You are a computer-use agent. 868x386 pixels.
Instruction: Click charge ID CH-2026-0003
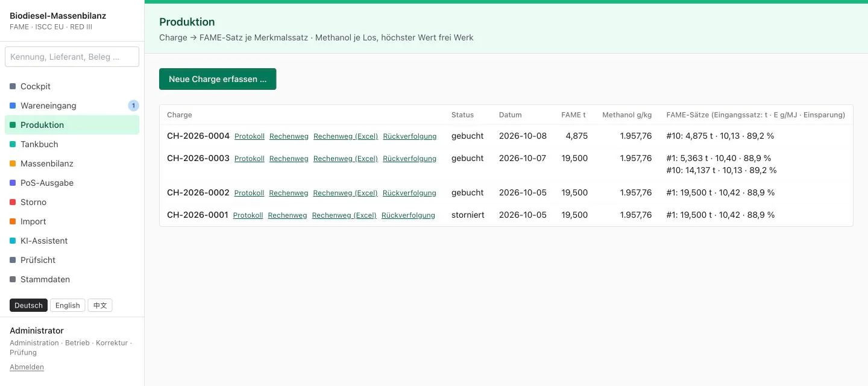(198, 158)
